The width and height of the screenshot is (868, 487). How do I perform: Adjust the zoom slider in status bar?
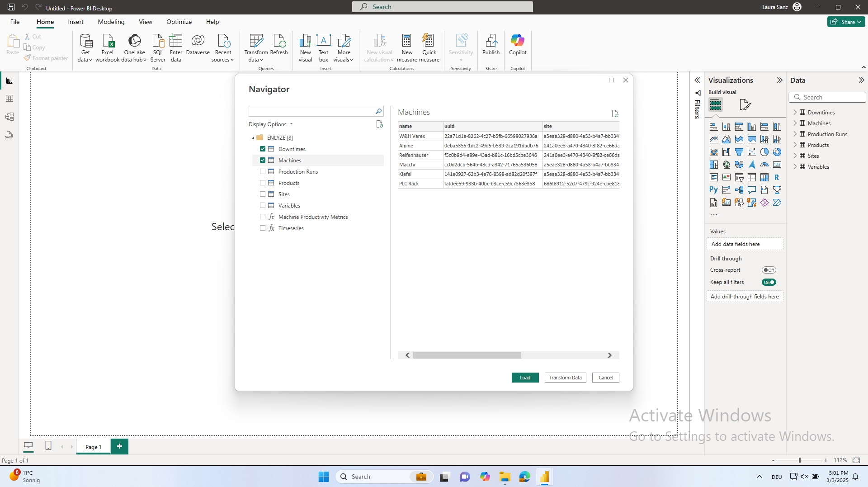tap(799, 460)
